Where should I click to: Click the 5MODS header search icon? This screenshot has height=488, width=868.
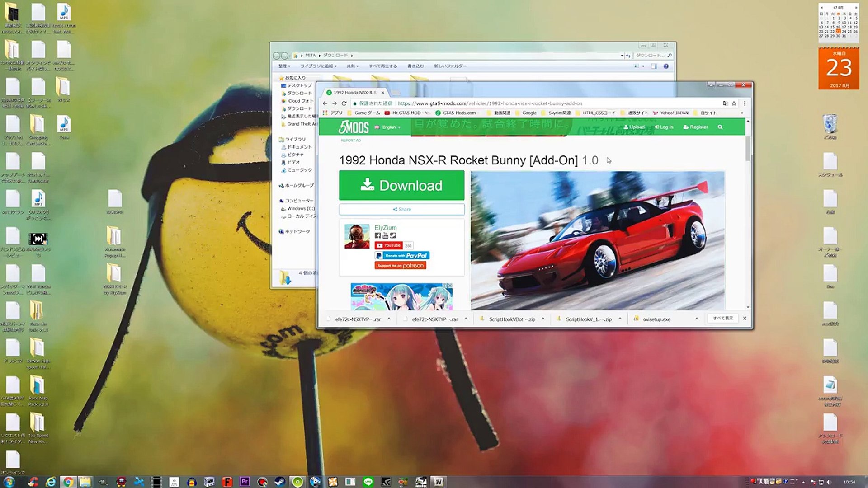pos(720,127)
